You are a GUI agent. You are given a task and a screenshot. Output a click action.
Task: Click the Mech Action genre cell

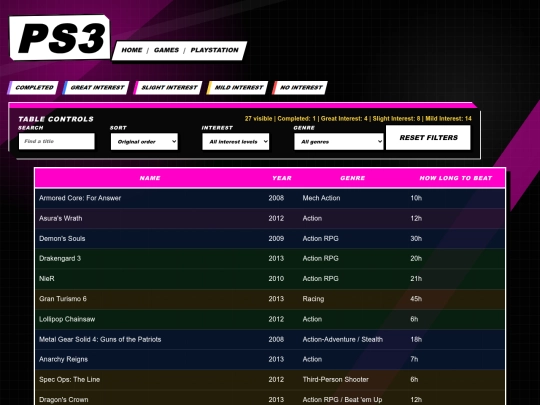point(321,198)
